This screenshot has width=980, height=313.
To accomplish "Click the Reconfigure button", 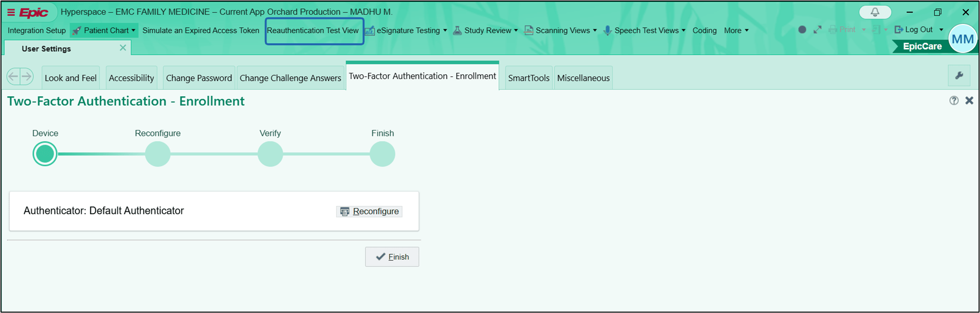I will point(369,211).
